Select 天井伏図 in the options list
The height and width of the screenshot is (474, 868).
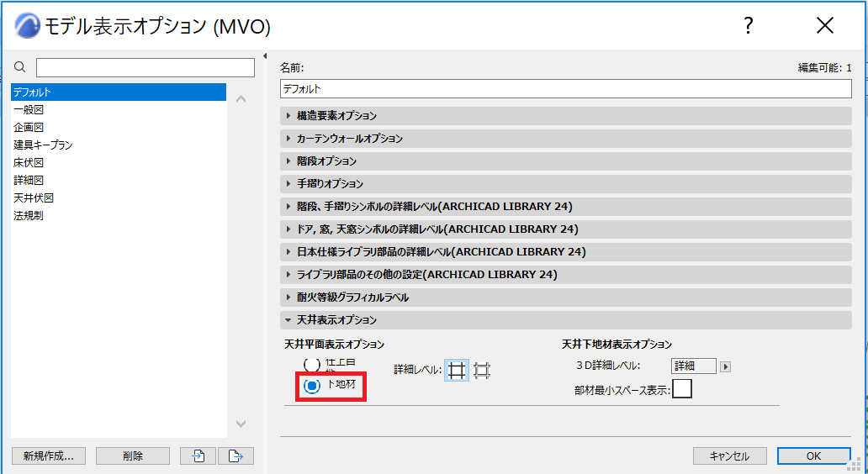point(34,198)
